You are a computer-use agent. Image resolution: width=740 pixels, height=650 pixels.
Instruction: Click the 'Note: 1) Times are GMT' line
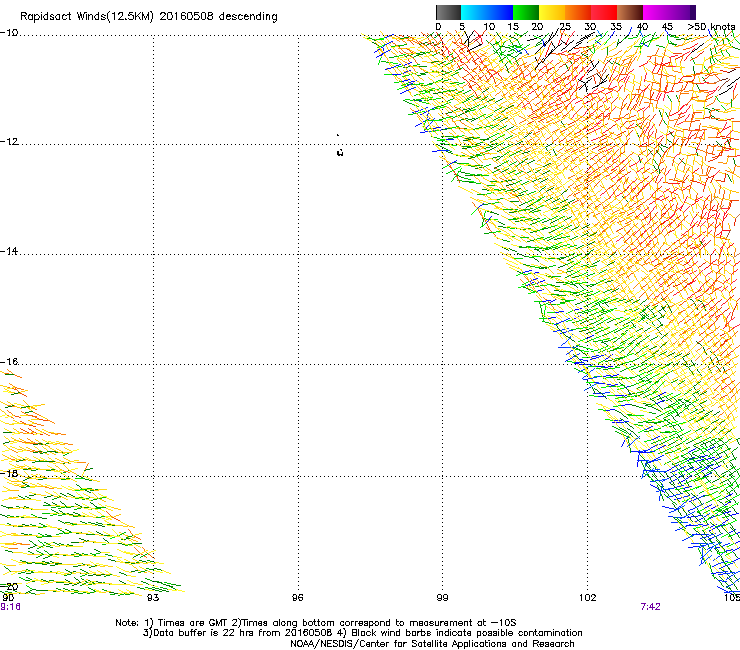316,623
